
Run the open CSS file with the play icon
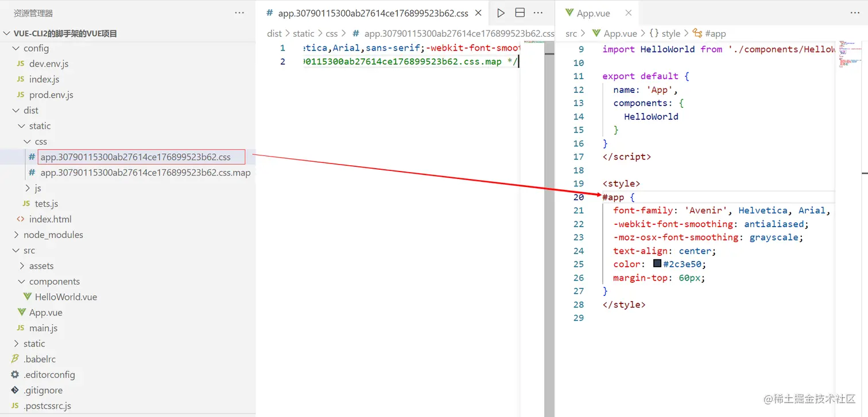[x=501, y=13]
